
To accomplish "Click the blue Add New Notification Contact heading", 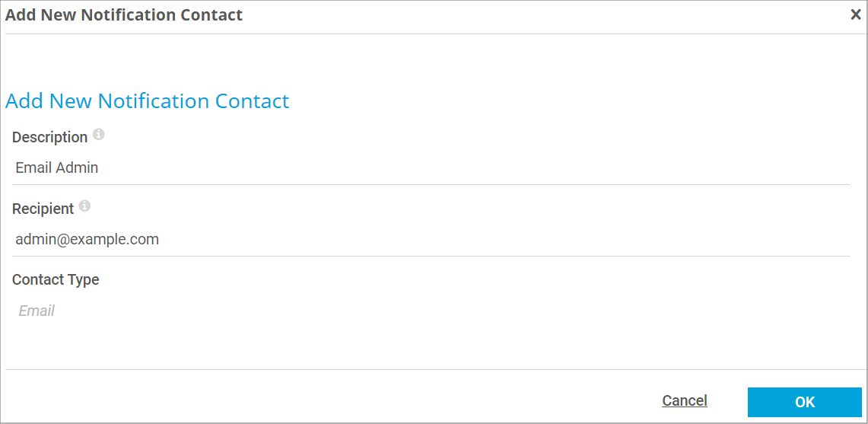I will pos(148,101).
